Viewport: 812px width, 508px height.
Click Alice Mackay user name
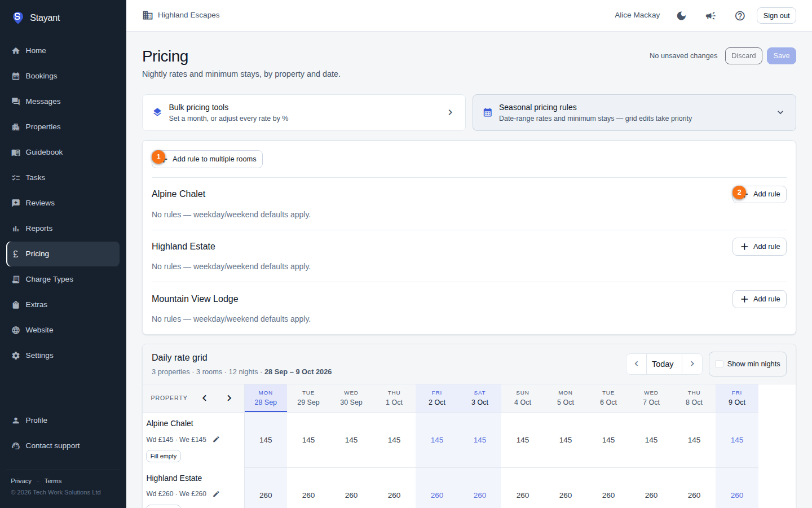pyautogui.click(x=637, y=15)
